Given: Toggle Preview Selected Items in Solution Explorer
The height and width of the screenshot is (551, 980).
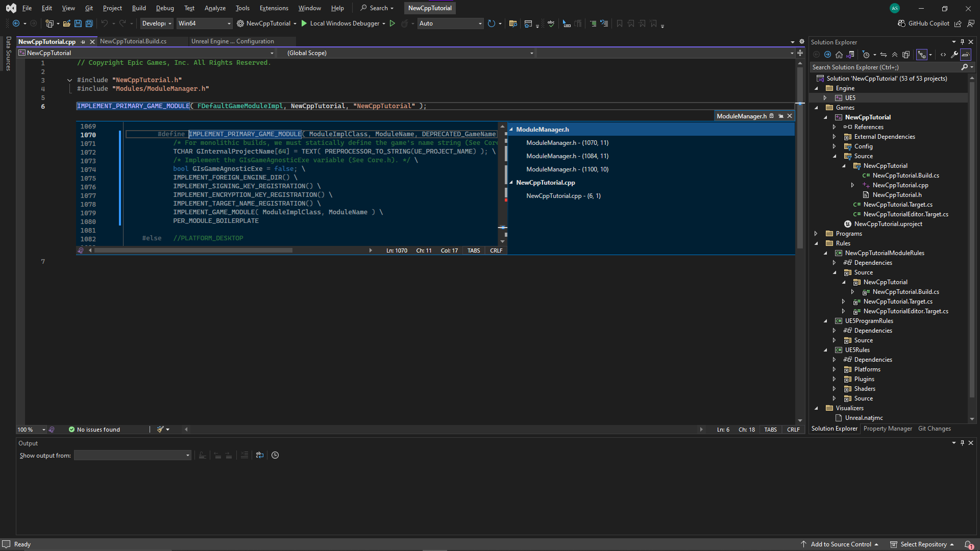Looking at the screenshot, I should coord(966,55).
